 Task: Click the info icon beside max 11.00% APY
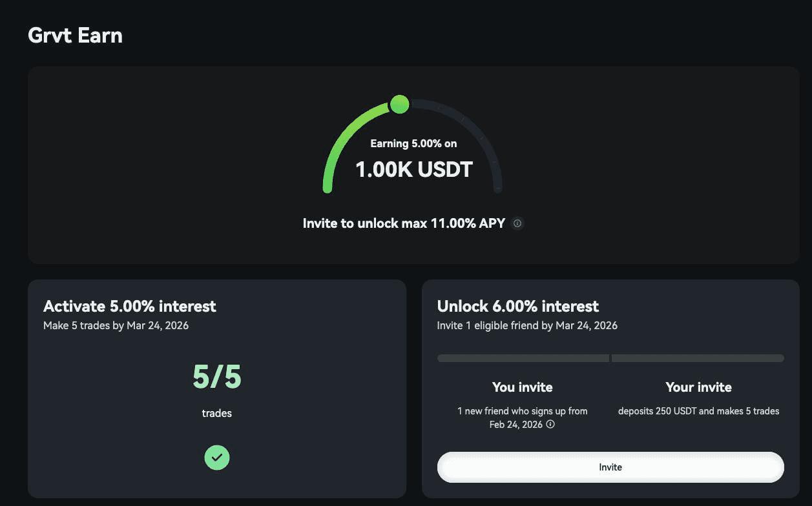[517, 224]
